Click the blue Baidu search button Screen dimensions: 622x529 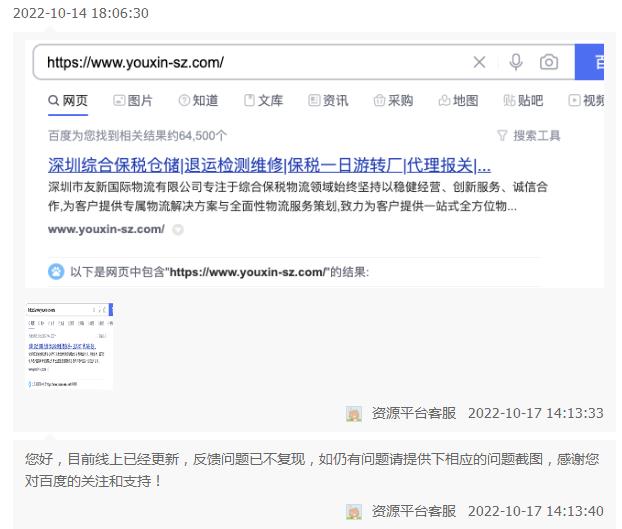coord(589,62)
